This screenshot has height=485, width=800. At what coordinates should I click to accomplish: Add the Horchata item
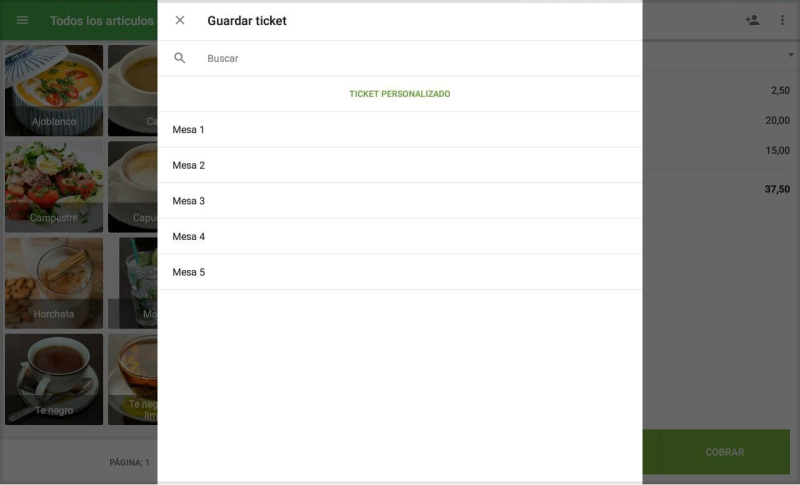tap(54, 282)
